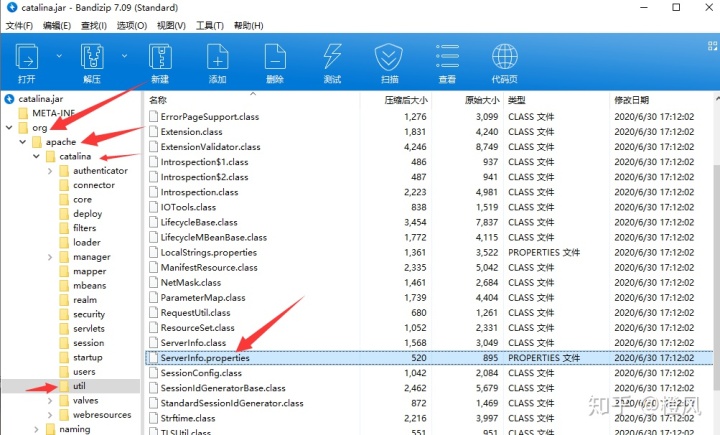Screen dimensions: 720x435
Task: Open the dropdown arrow next to Open
Action: tap(59, 56)
